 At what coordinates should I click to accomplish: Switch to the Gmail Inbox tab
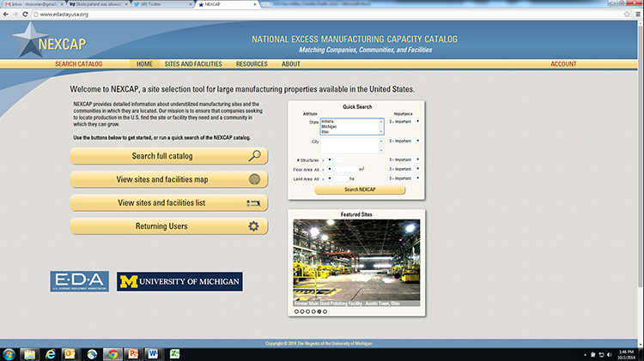point(34,4)
